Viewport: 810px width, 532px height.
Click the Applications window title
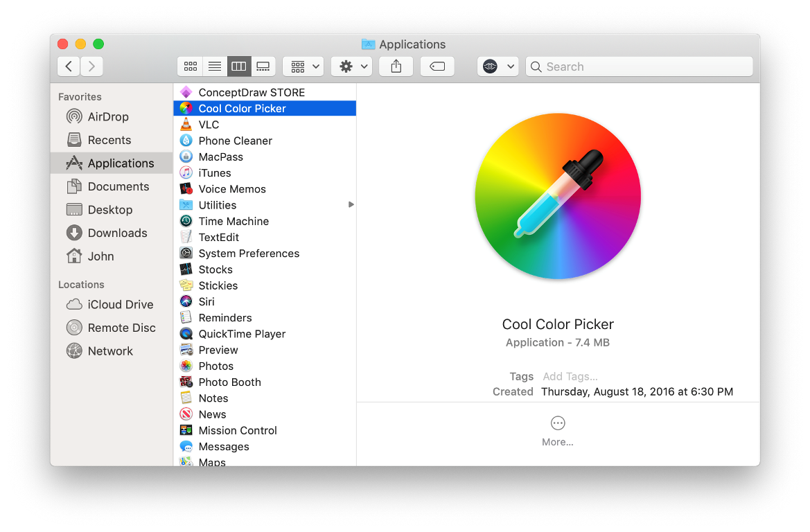tap(412, 44)
